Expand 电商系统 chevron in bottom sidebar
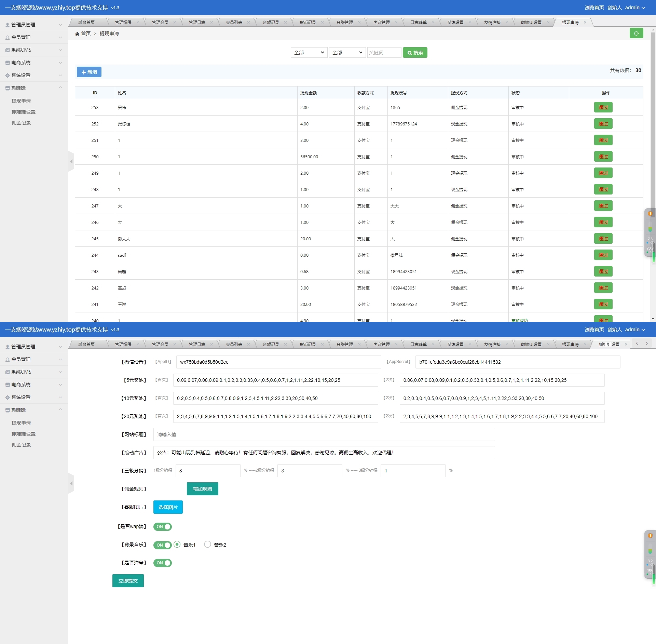The height and width of the screenshot is (644, 656). click(x=60, y=385)
